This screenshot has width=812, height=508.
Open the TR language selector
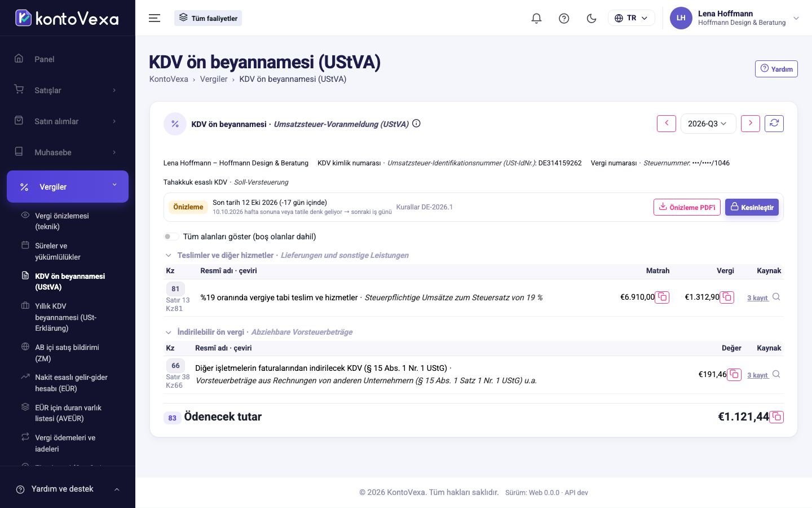point(632,18)
